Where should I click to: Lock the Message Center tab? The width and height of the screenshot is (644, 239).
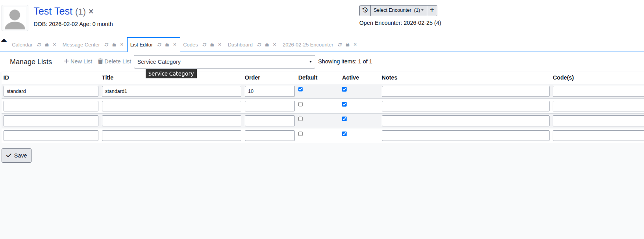[114, 45]
